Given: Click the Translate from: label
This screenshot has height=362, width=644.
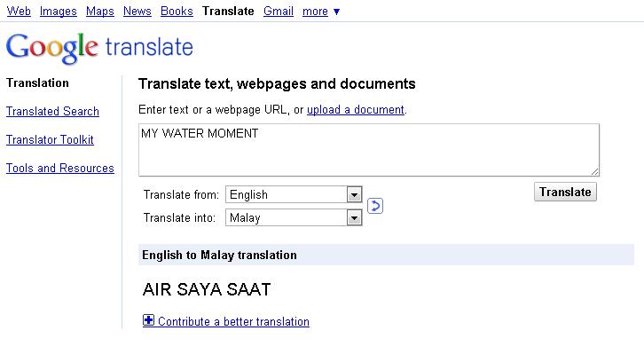Looking at the screenshot, I should click(x=181, y=195).
